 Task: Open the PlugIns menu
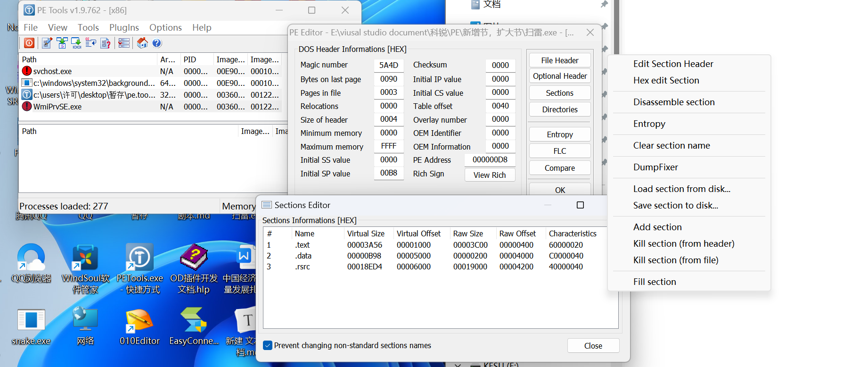point(124,27)
